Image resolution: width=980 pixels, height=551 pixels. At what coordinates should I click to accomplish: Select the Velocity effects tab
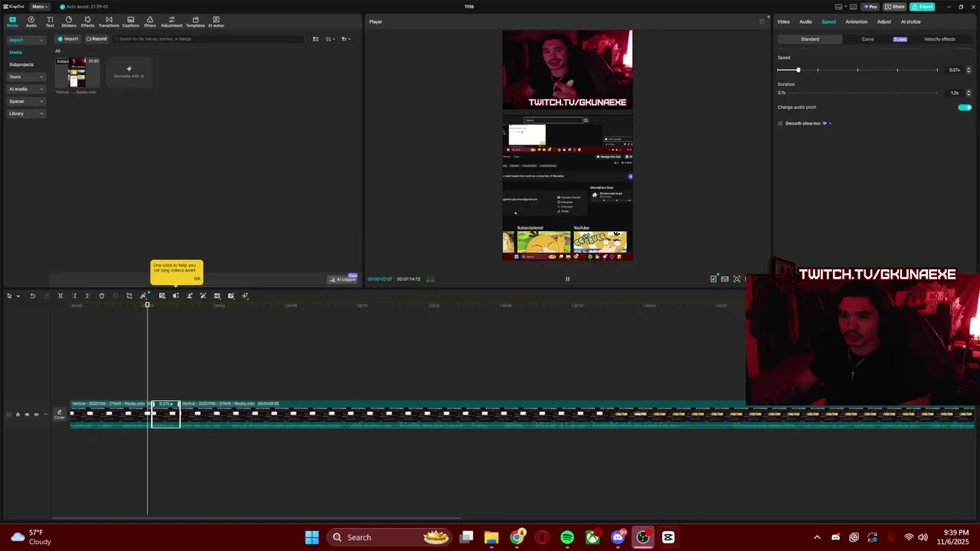[x=939, y=39]
